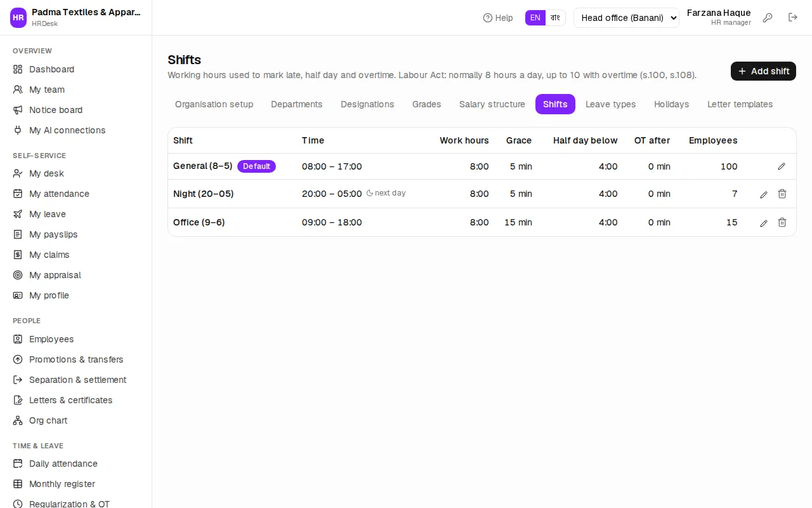The image size is (812, 508).
Task: Open the Head office (Banani) location dropdown
Action: click(626, 18)
